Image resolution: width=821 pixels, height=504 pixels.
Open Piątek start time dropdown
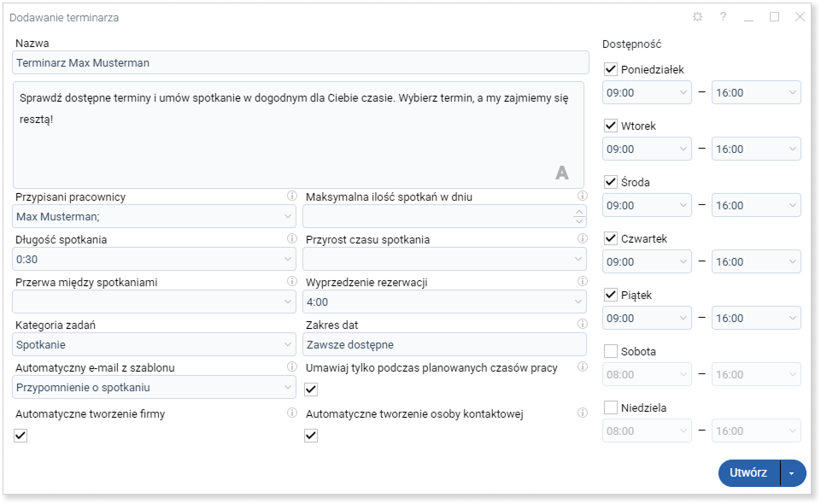pyautogui.click(x=647, y=319)
